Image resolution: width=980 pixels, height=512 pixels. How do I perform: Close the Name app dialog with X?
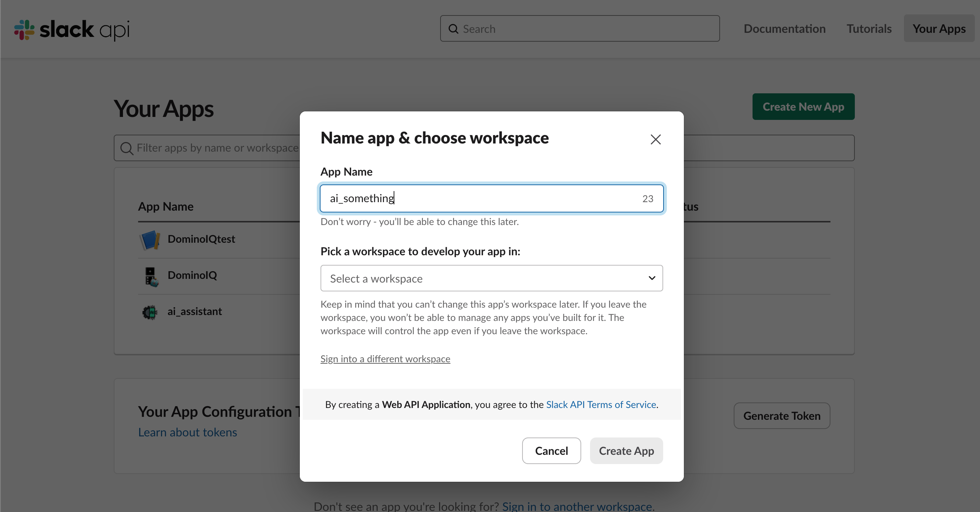pyautogui.click(x=655, y=139)
